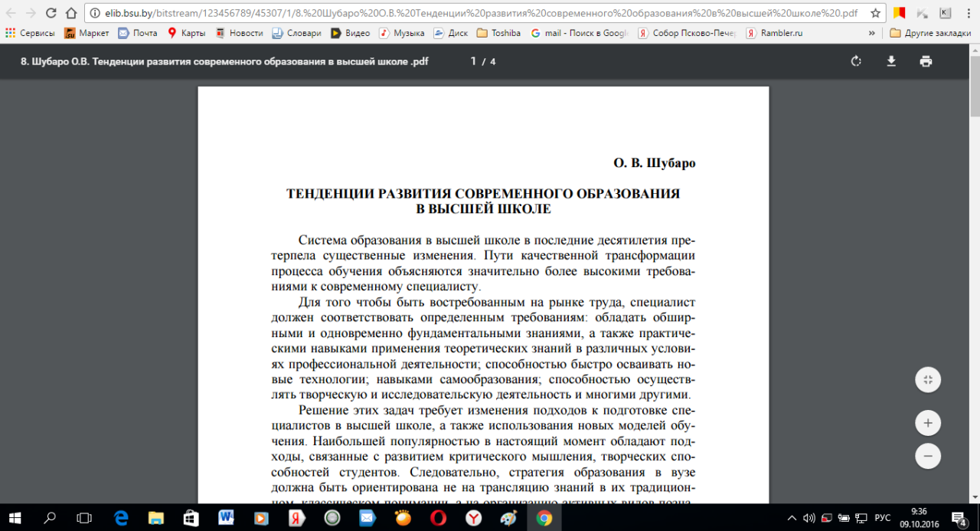Open the Диск bookmark

click(450, 33)
